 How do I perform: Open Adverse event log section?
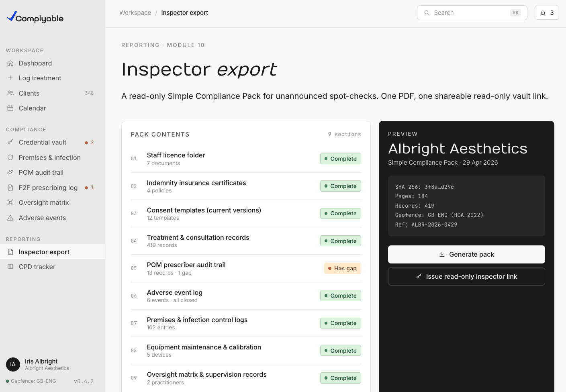click(246, 296)
